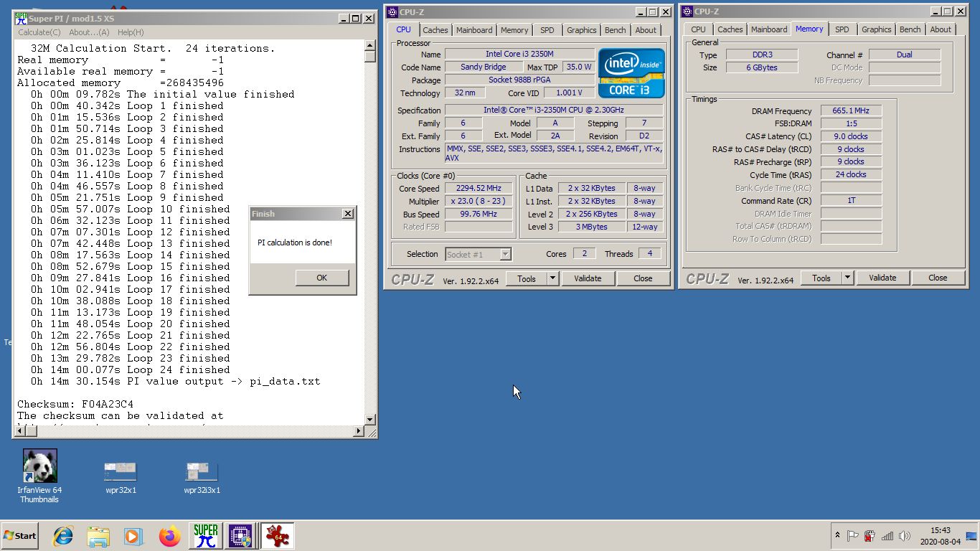980x551 pixels.
Task: Expand Tools dropdown arrow in CPU window
Action: click(x=552, y=278)
